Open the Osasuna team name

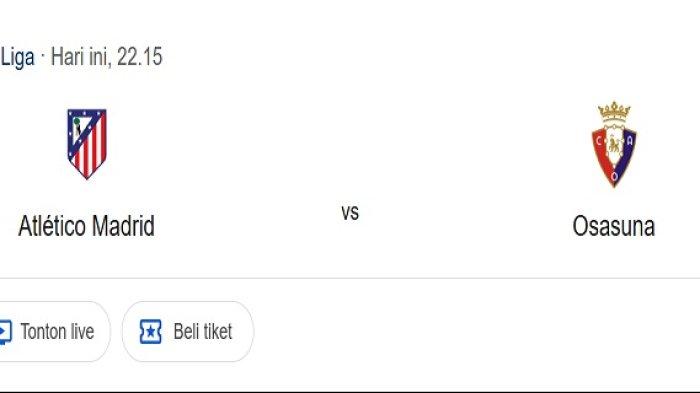[x=614, y=226]
